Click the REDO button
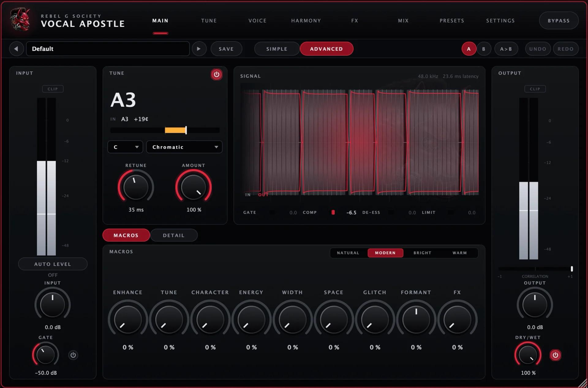 click(x=565, y=49)
